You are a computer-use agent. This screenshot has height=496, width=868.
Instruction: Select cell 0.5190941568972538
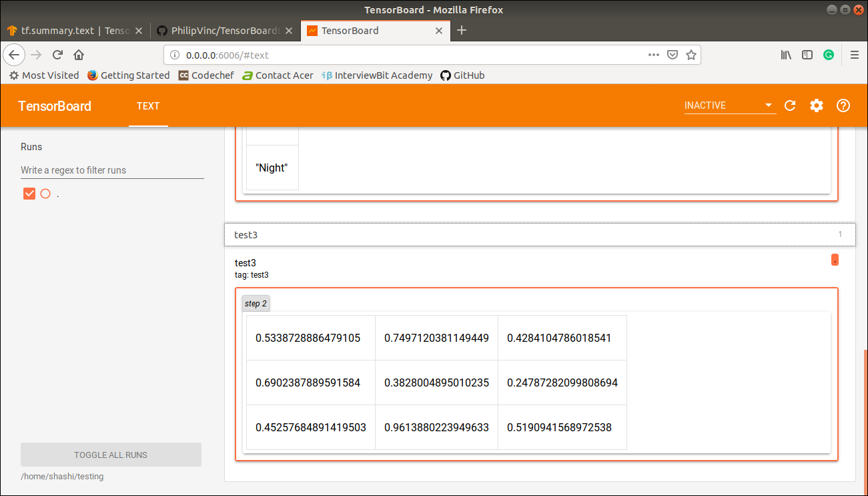click(x=562, y=427)
